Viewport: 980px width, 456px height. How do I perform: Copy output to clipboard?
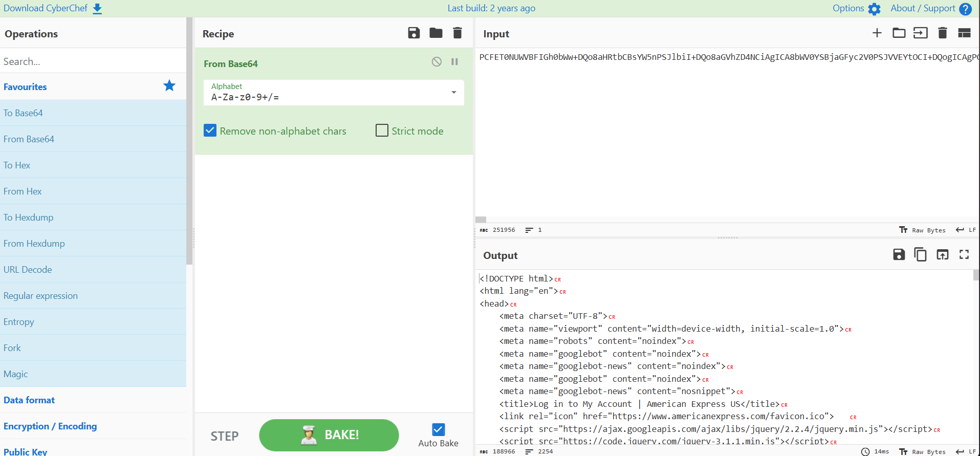tap(920, 254)
